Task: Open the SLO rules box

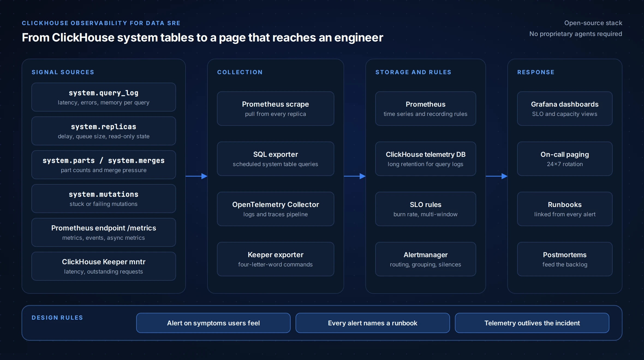Action: (x=426, y=209)
